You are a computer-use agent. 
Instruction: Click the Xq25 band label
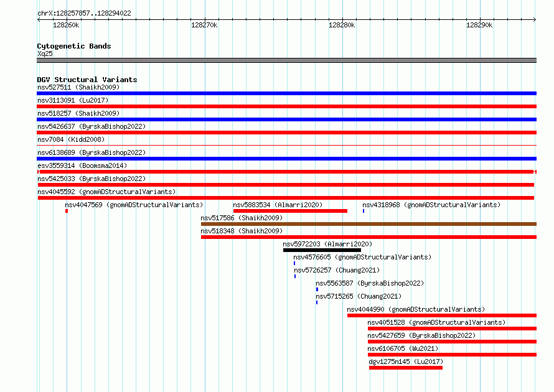click(45, 54)
